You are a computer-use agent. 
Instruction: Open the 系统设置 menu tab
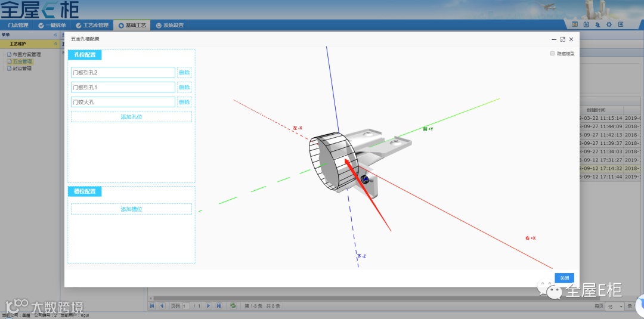pos(169,26)
